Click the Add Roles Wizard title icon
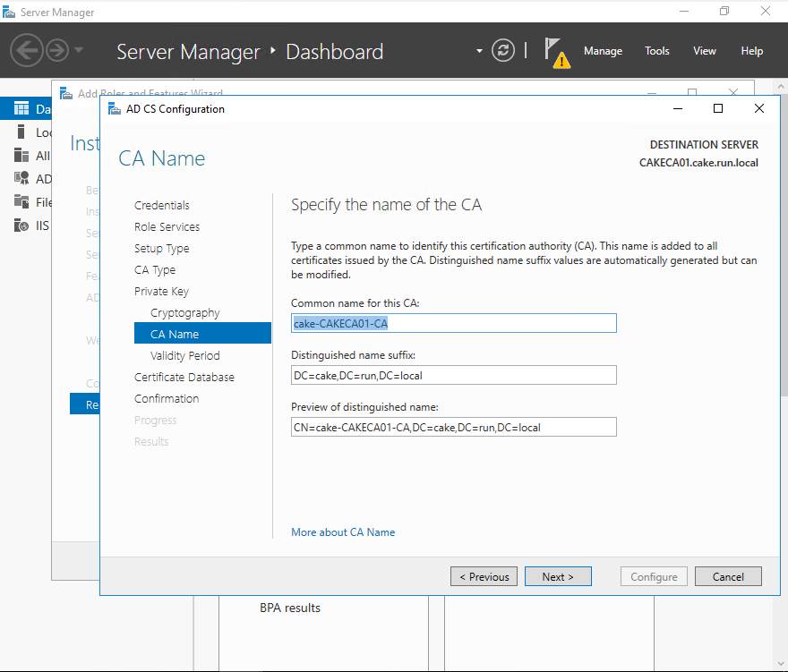Image resolution: width=788 pixels, height=672 pixels. (66, 93)
